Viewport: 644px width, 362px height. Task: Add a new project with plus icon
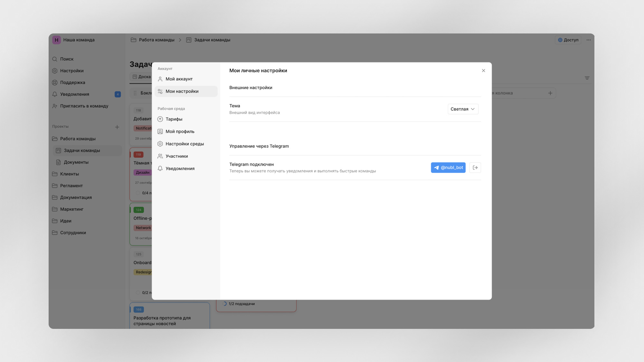point(117,127)
